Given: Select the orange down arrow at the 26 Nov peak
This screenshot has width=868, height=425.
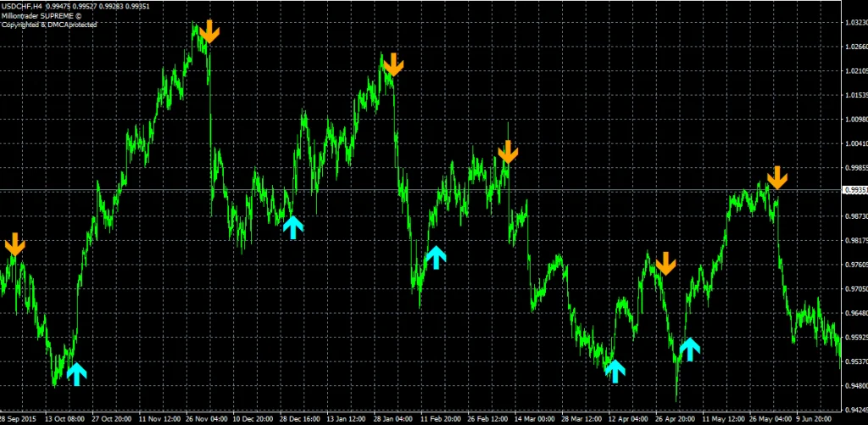Looking at the screenshot, I should (x=209, y=32).
